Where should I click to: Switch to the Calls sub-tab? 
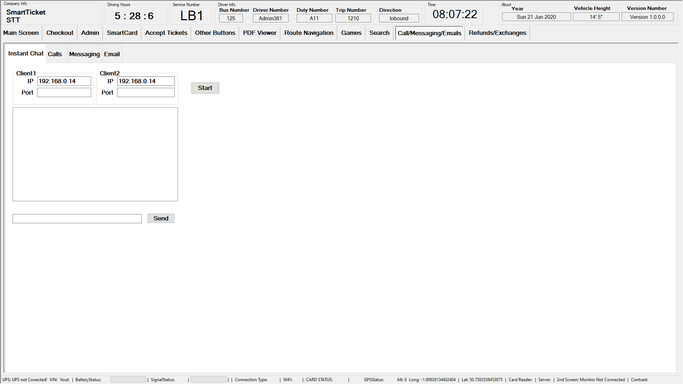click(x=55, y=54)
